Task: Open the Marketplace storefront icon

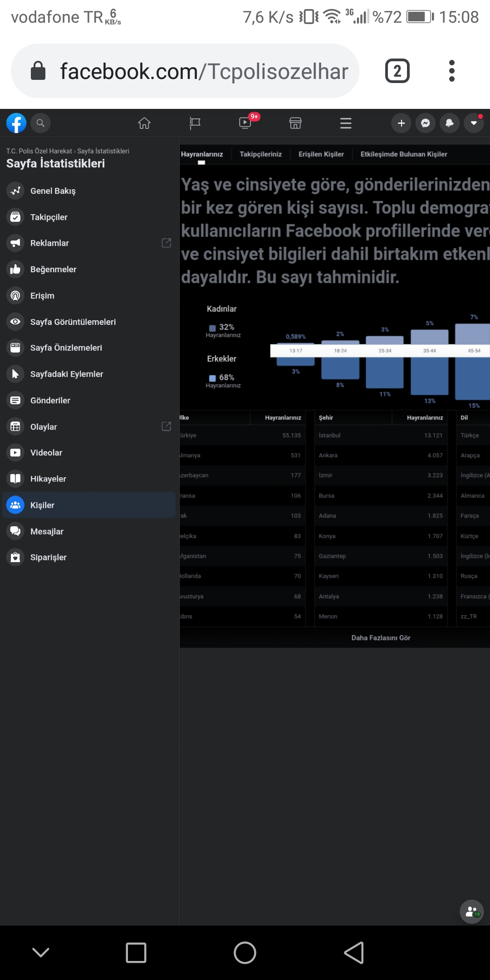Action: point(295,123)
